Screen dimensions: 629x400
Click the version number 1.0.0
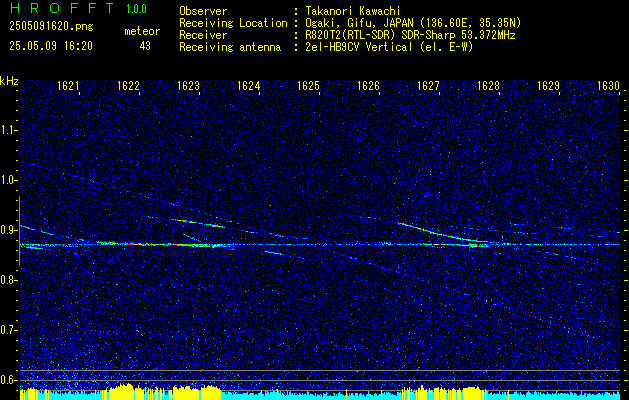pyautogui.click(x=136, y=9)
